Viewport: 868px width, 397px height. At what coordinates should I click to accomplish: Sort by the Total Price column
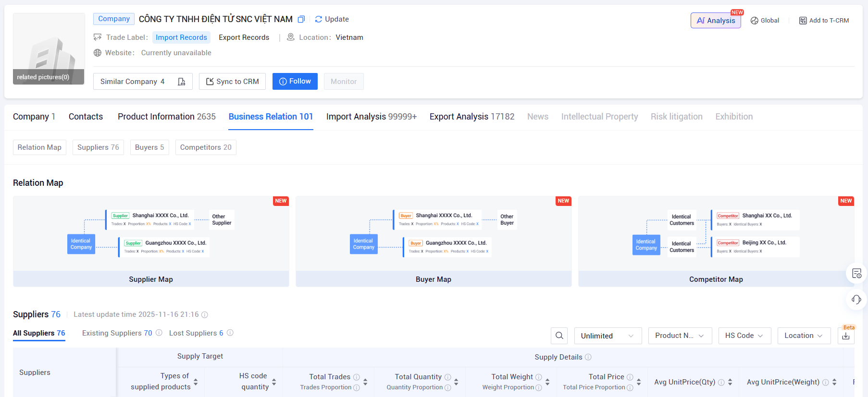[639, 382]
